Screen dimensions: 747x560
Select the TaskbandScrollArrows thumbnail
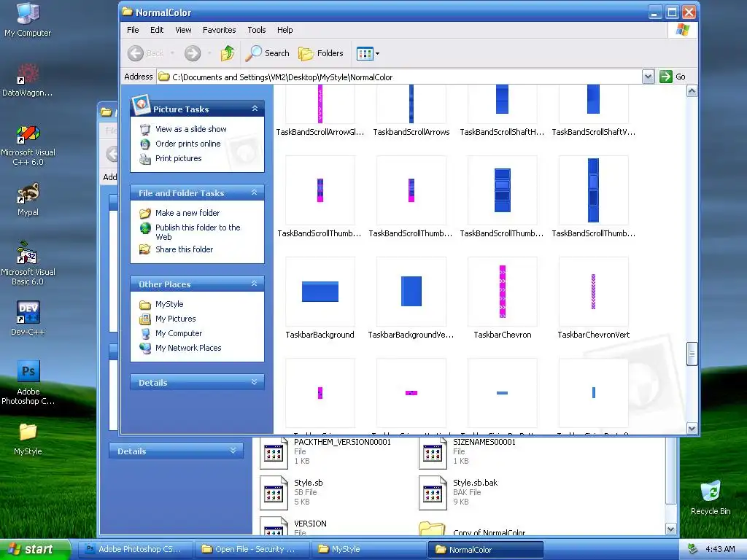(411, 104)
